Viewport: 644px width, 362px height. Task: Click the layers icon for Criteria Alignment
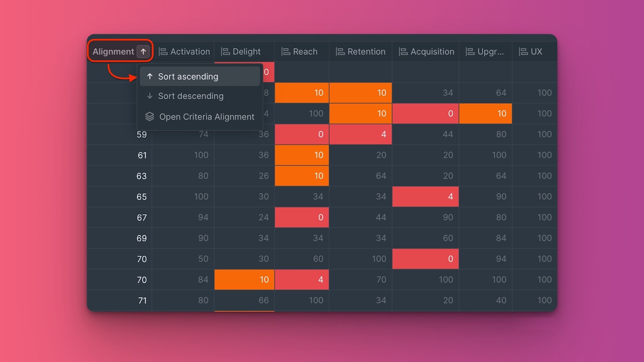click(150, 117)
